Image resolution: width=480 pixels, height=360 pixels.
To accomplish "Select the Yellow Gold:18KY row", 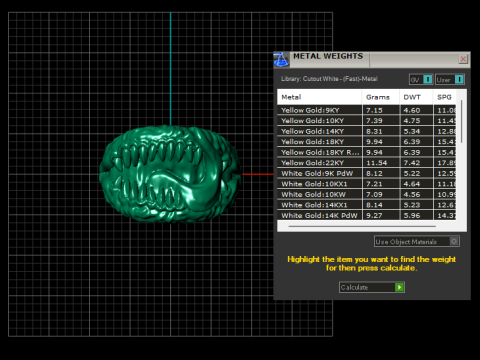I will (x=367, y=142).
